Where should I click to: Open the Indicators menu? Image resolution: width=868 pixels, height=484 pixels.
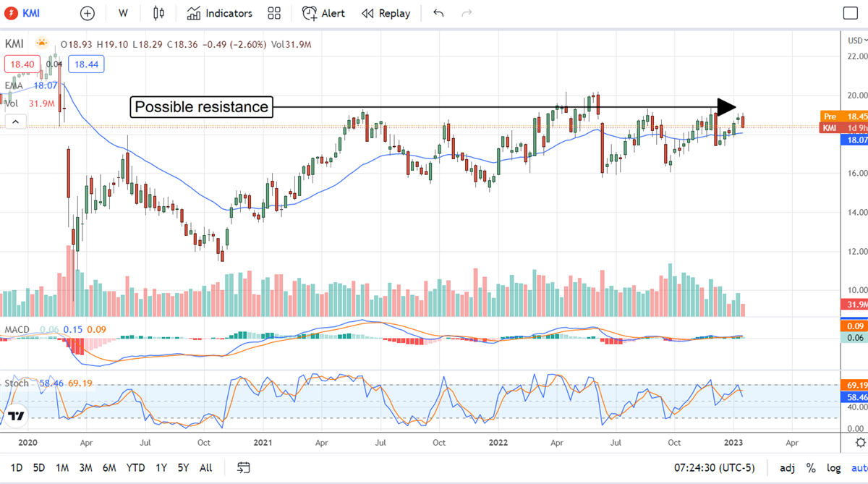point(220,13)
